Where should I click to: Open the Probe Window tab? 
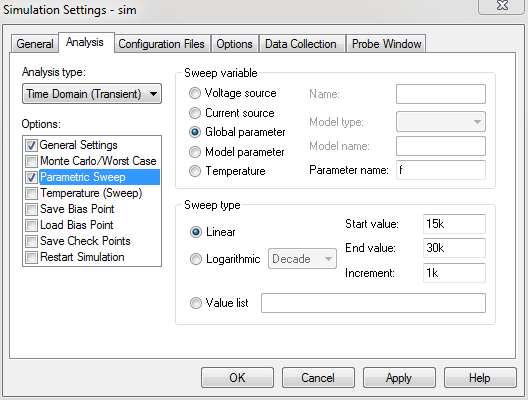coord(386,44)
